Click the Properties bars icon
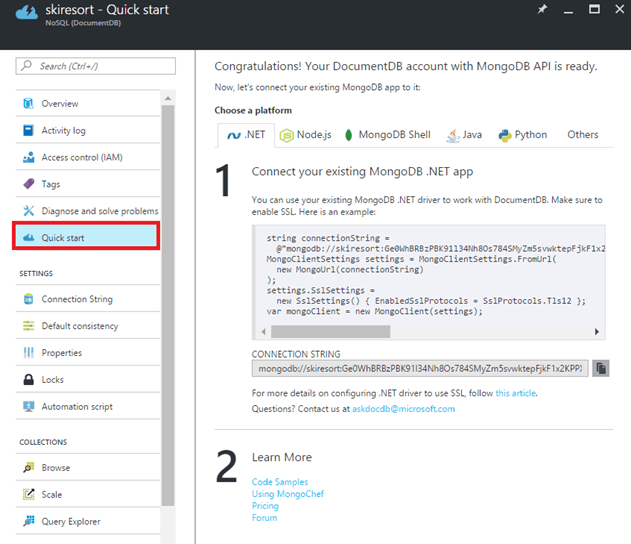 pyautogui.click(x=28, y=352)
